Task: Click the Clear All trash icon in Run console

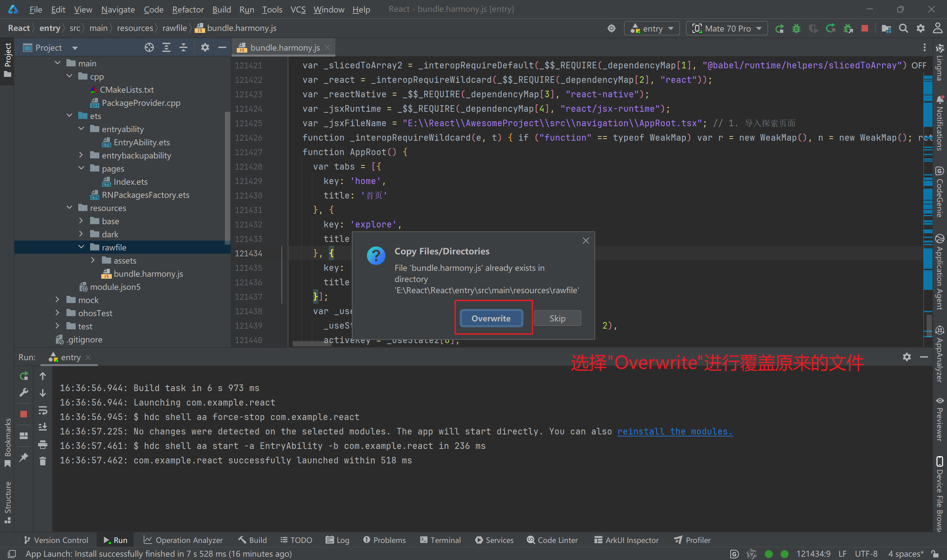Action: (x=43, y=461)
